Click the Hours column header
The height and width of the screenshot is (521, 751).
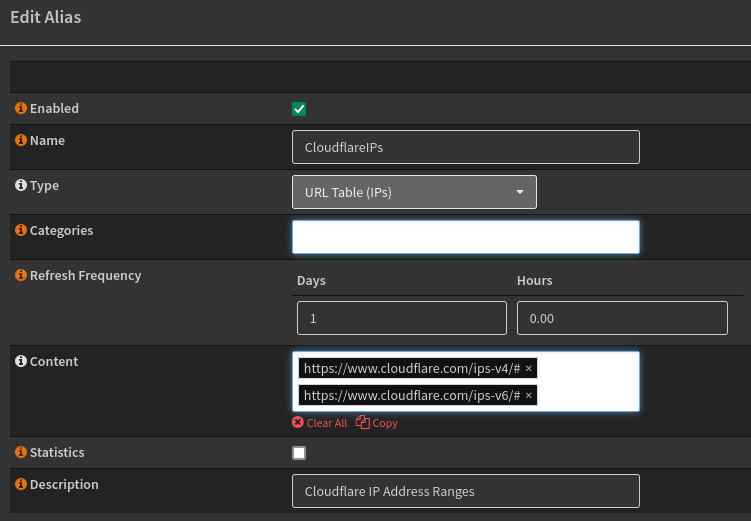point(535,281)
